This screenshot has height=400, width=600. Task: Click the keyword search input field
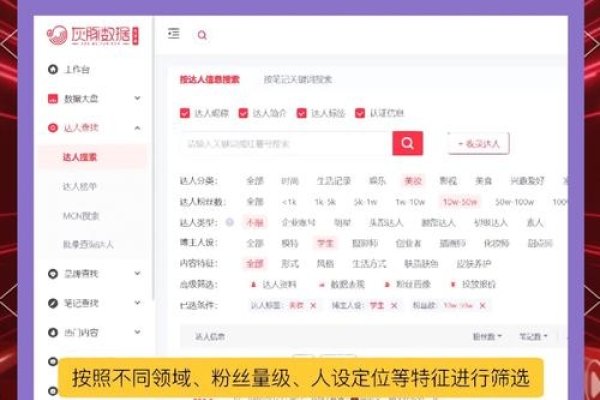pyautogui.click(x=286, y=144)
